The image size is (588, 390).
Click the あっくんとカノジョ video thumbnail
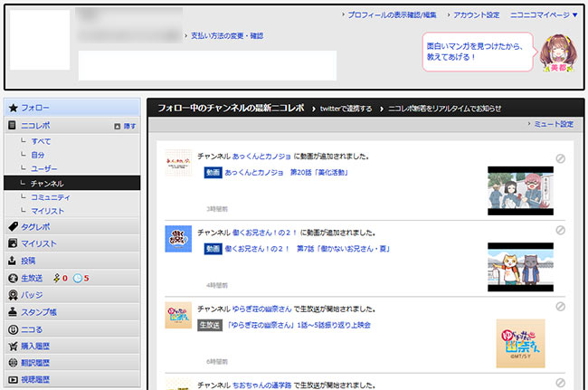(520, 191)
